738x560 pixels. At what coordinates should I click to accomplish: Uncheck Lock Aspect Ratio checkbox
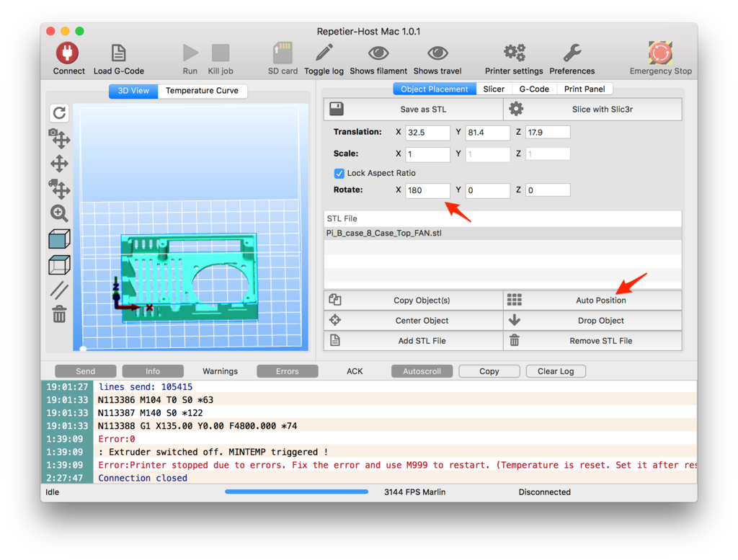pyautogui.click(x=339, y=173)
